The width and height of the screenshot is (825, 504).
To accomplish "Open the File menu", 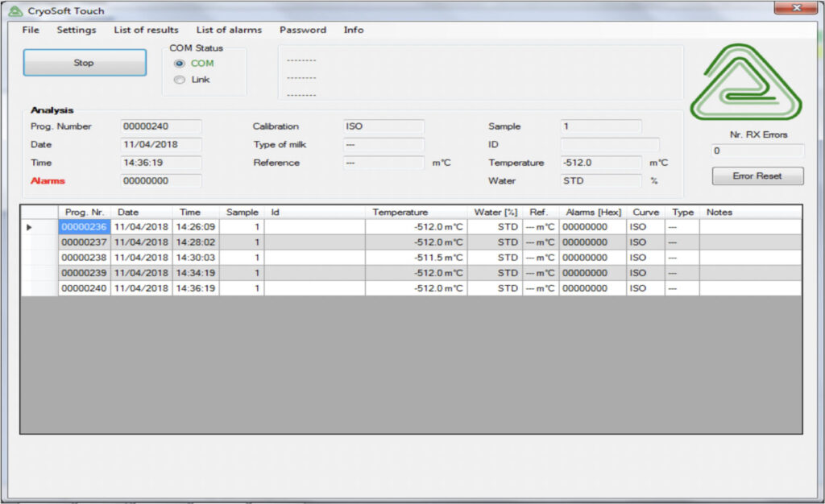I will click(31, 30).
